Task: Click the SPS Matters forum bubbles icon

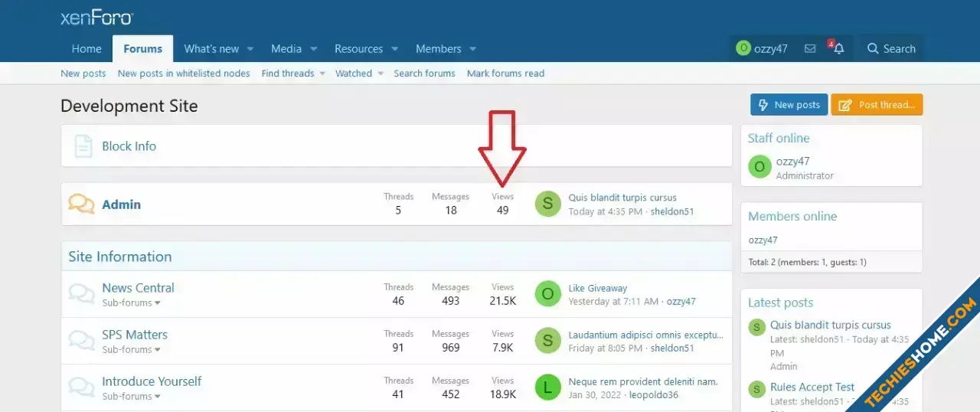Action: click(81, 341)
